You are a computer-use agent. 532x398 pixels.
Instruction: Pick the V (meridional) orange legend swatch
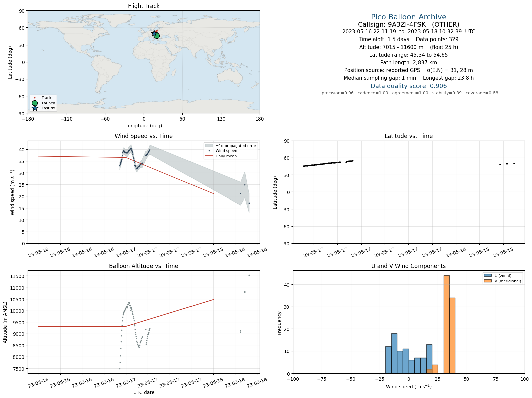click(x=488, y=281)
